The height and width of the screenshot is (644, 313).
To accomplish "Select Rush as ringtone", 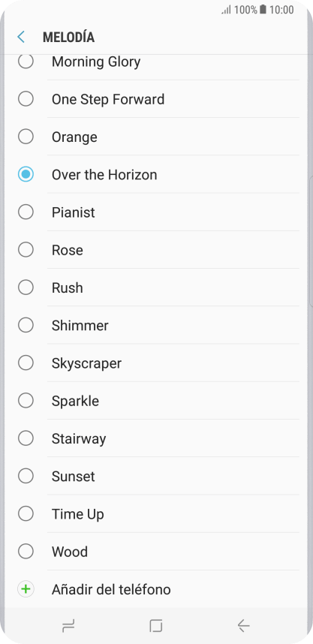I will click(156, 288).
